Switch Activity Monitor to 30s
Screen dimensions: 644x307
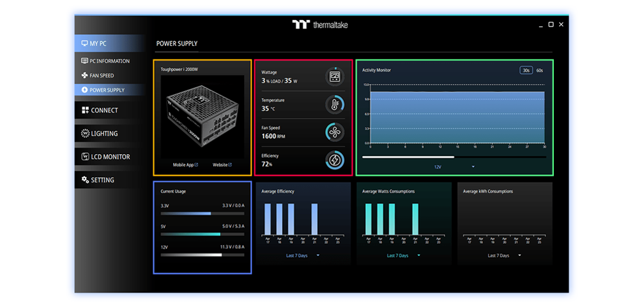click(526, 70)
